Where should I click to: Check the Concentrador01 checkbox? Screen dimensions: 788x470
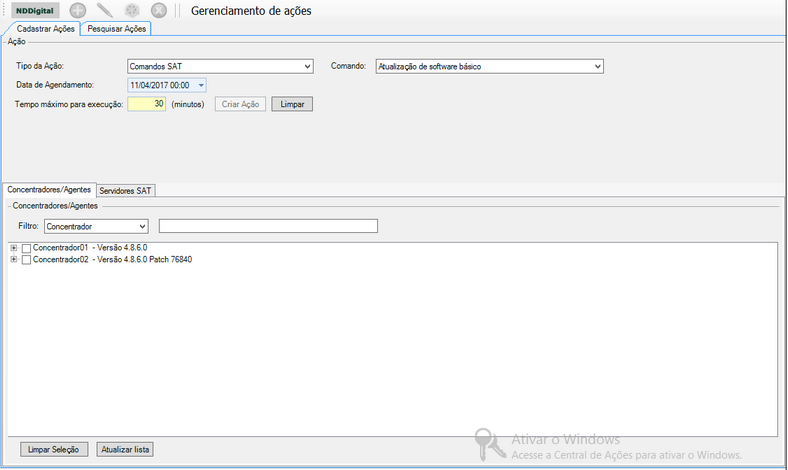pos(27,248)
